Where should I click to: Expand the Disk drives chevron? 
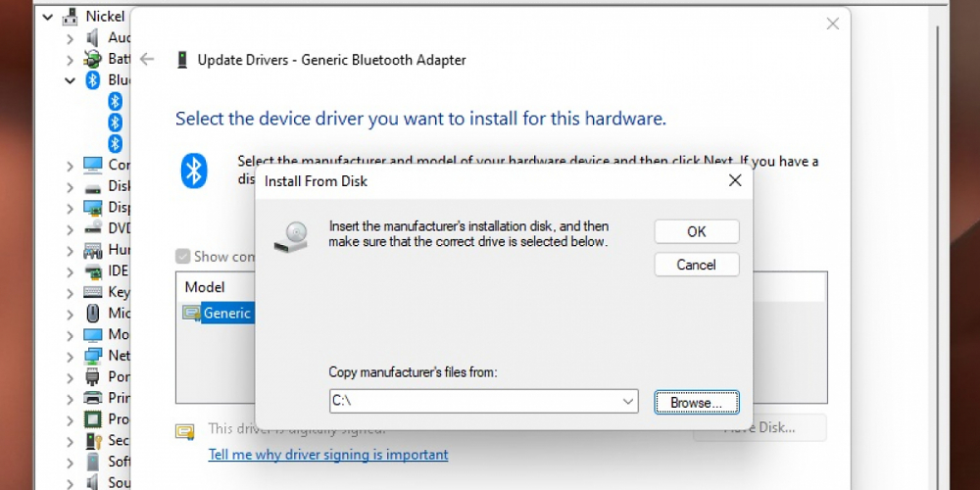point(70,187)
